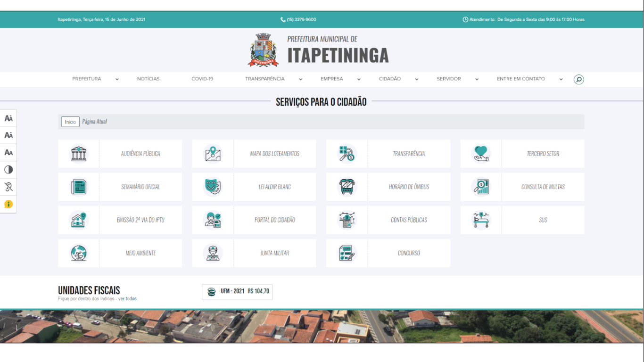Open the Servidor menu item
The width and height of the screenshot is (644, 362).
tap(449, 79)
